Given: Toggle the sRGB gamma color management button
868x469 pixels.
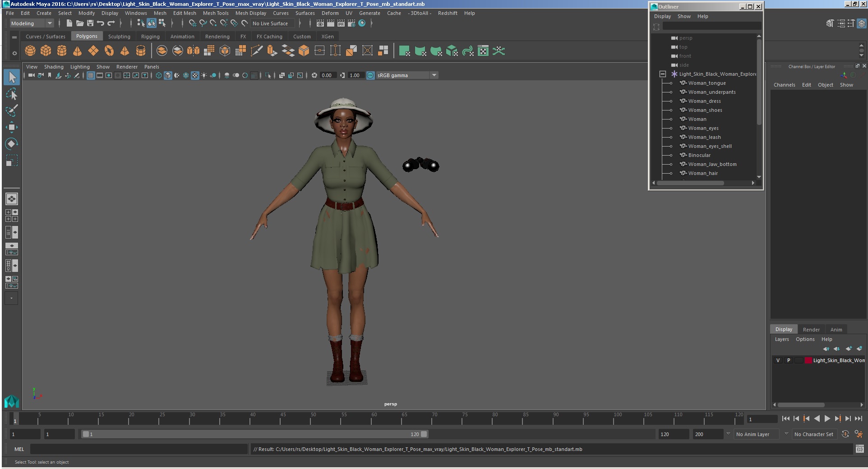Looking at the screenshot, I should click(370, 75).
